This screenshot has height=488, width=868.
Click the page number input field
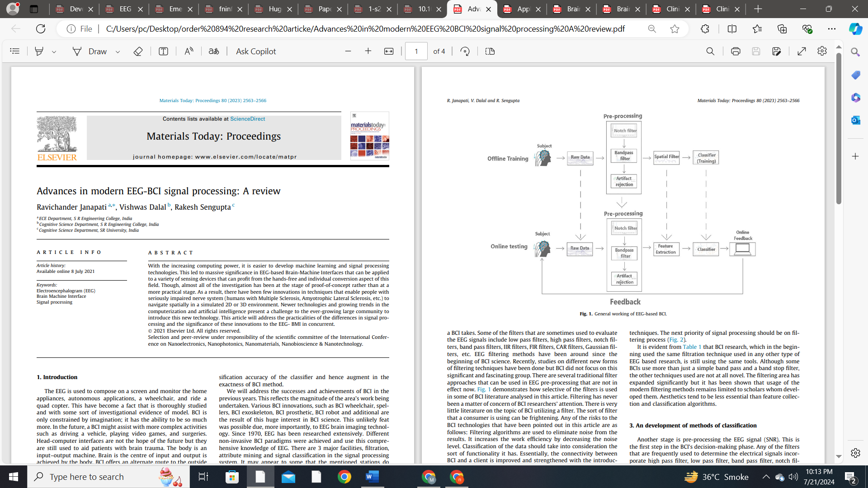(416, 51)
